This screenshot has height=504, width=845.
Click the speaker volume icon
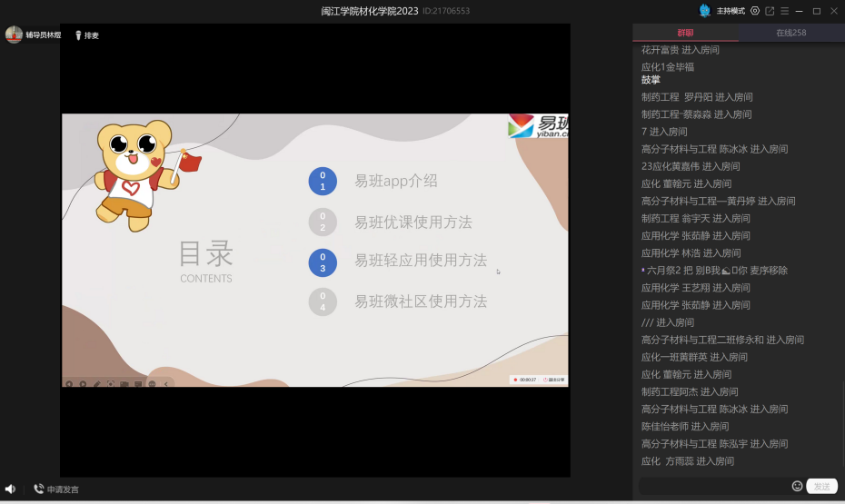coord(10,489)
